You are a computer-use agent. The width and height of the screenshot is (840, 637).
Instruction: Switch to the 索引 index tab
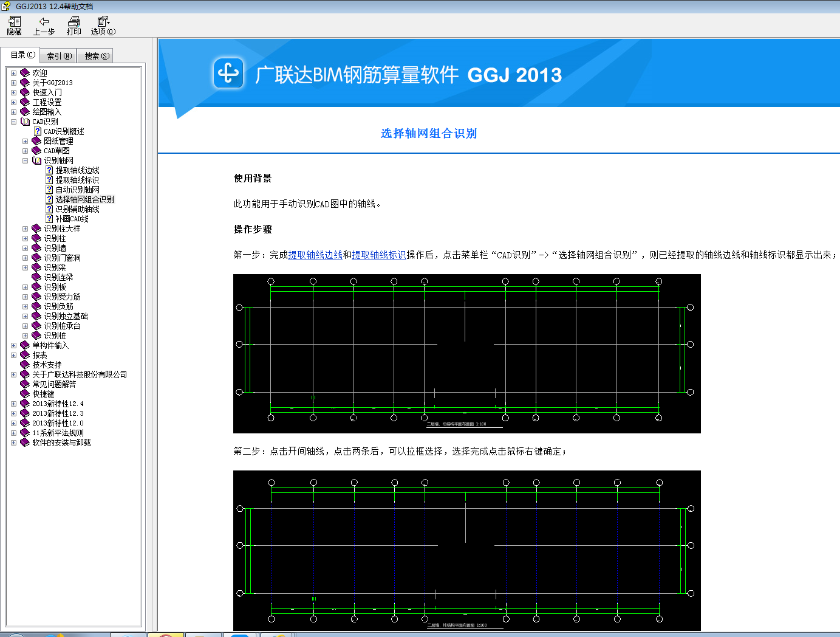(x=59, y=56)
